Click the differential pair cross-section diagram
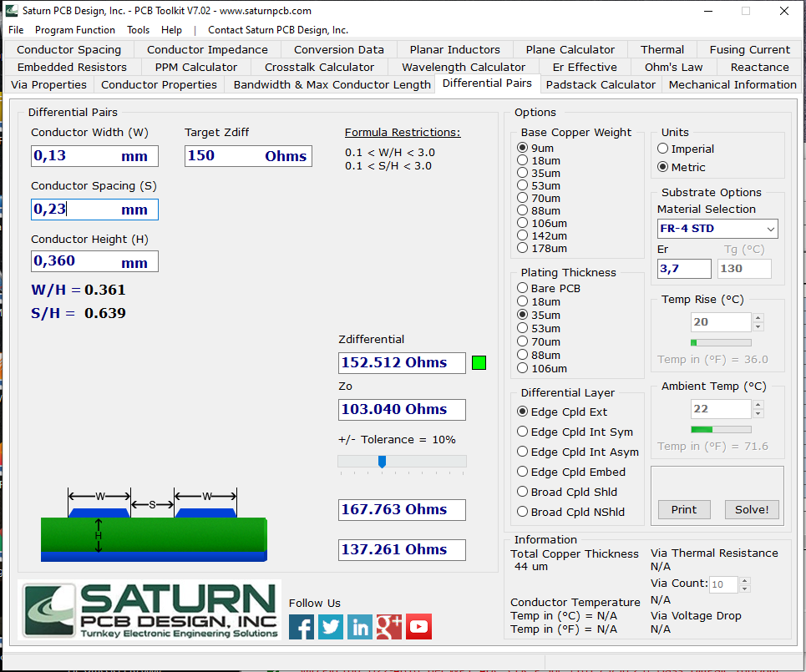Viewport: 806px width, 672px height. point(154,524)
